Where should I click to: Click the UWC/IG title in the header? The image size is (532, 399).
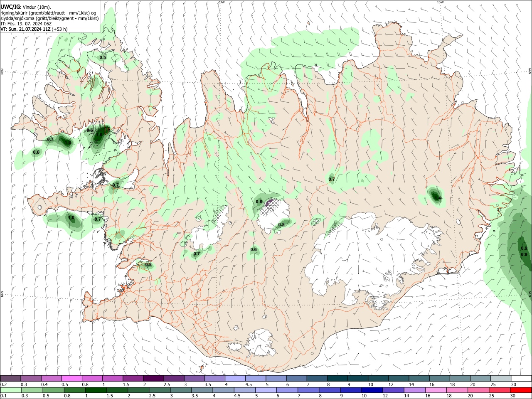[x=10, y=7]
